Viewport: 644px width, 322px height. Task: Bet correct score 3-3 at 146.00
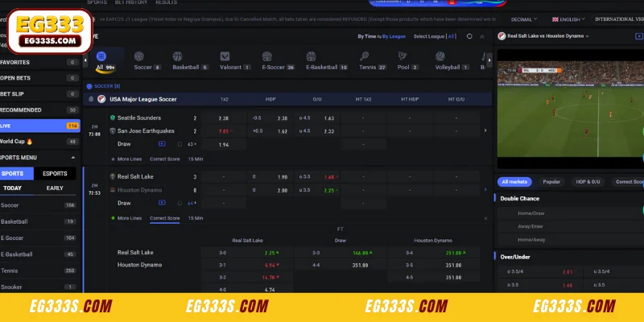(x=341, y=253)
